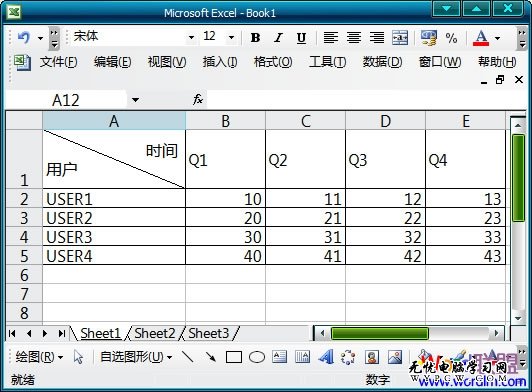Open the 绘图(R) drawing menu
Viewport: 532px width, 392px height.
coord(39,357)
